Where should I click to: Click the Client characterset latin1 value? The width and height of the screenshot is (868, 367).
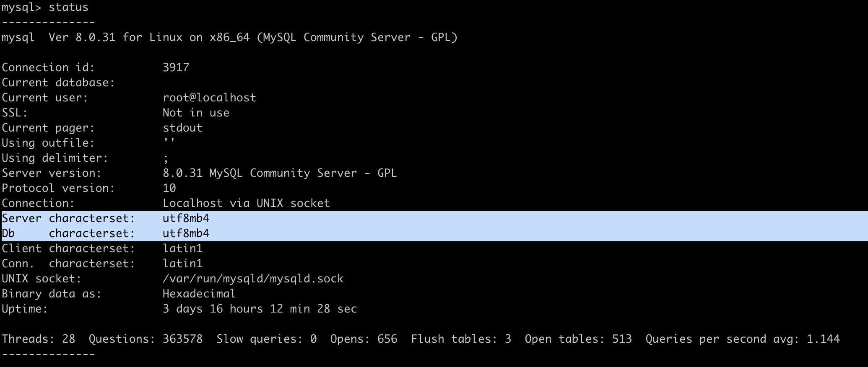point(182,248)
